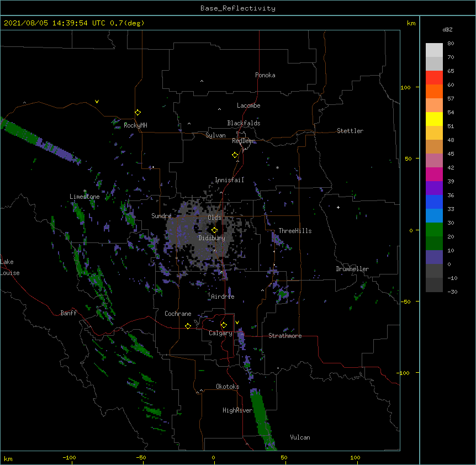Click the RockyMH label
The image size is (476, 465).
pyautogui.click(x=135, y=125)
